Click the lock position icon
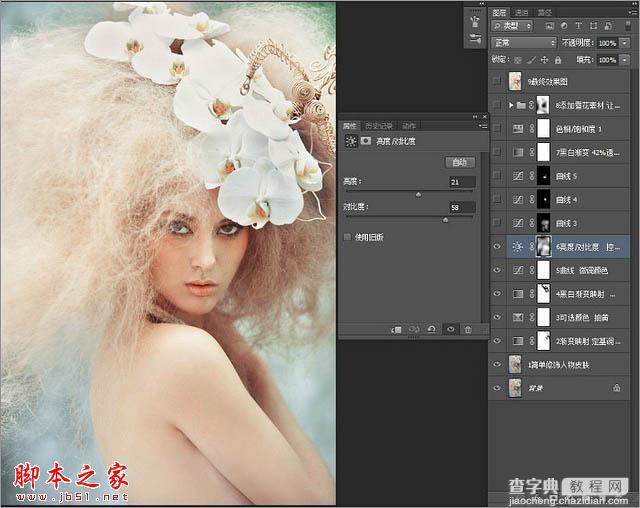The image size is (640, 508). point(544,60)
